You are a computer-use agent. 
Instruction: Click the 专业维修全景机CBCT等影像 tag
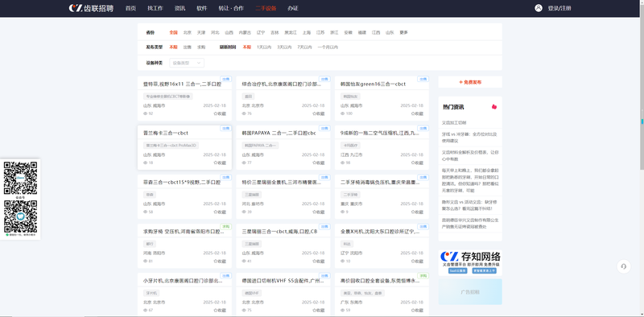tap(168, 96)
